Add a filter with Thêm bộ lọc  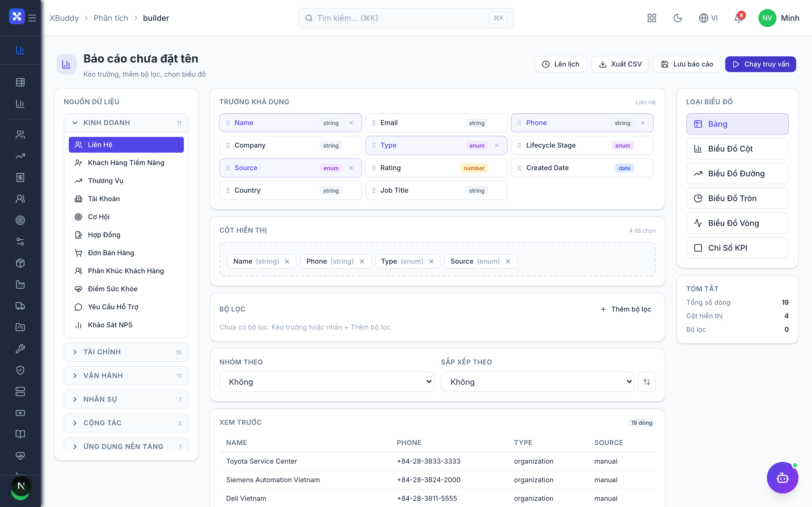point(626,309)
